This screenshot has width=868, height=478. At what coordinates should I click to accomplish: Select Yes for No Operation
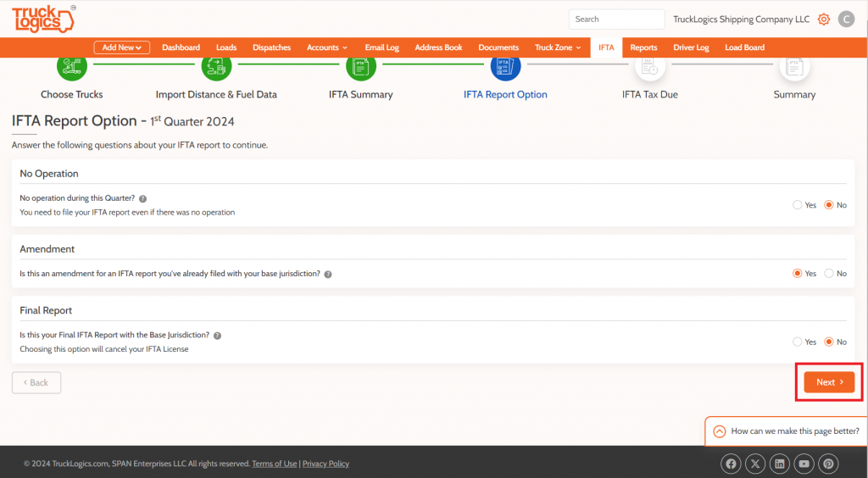tap(797, 205)
